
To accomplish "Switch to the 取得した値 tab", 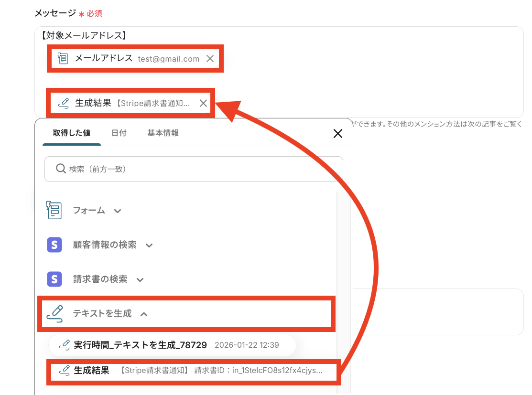I will tap(72, 133).
